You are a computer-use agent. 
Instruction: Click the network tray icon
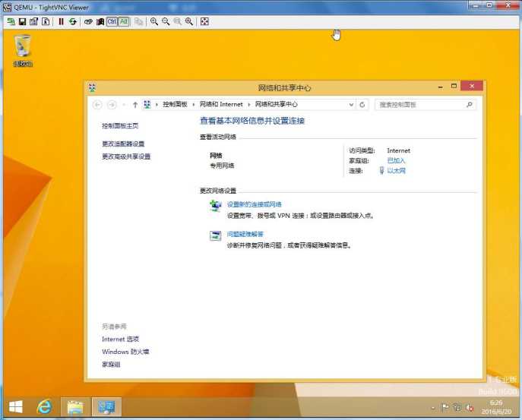coord(457,407)
